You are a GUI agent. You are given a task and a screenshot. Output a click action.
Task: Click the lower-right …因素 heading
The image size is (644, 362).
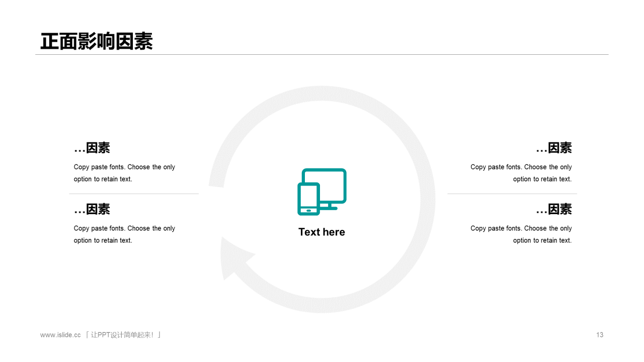pos(553,209)
